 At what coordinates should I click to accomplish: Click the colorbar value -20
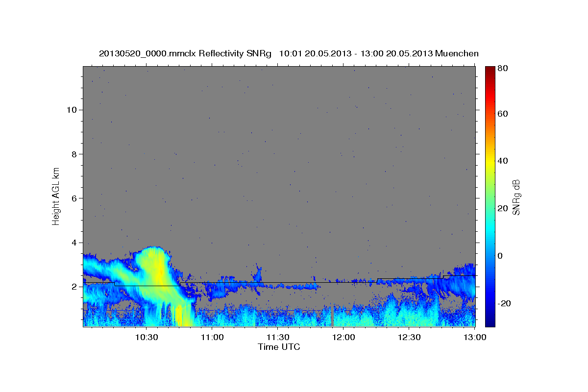504,303
